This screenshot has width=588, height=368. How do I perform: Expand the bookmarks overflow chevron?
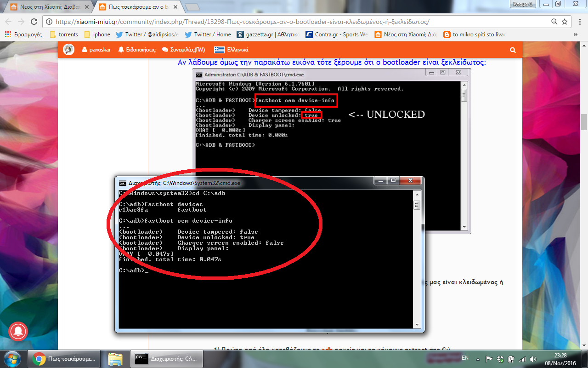pos(576,34)
